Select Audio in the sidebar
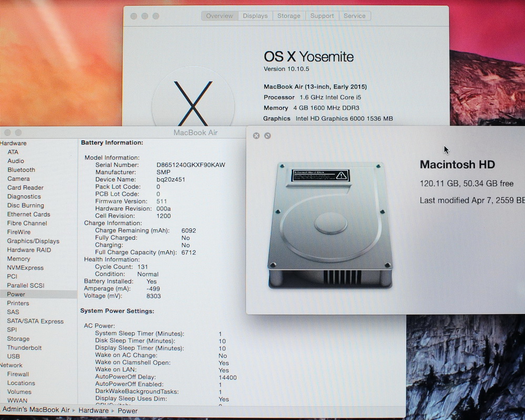The width and height of the screenshot is (525, 420). tap(16, 161)
